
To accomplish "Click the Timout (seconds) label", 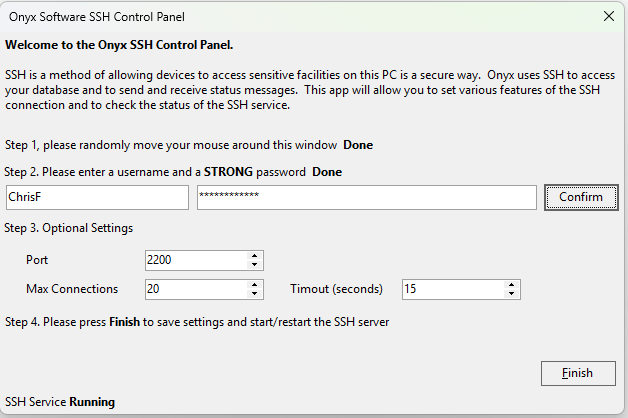I will (x=336, y=289).
